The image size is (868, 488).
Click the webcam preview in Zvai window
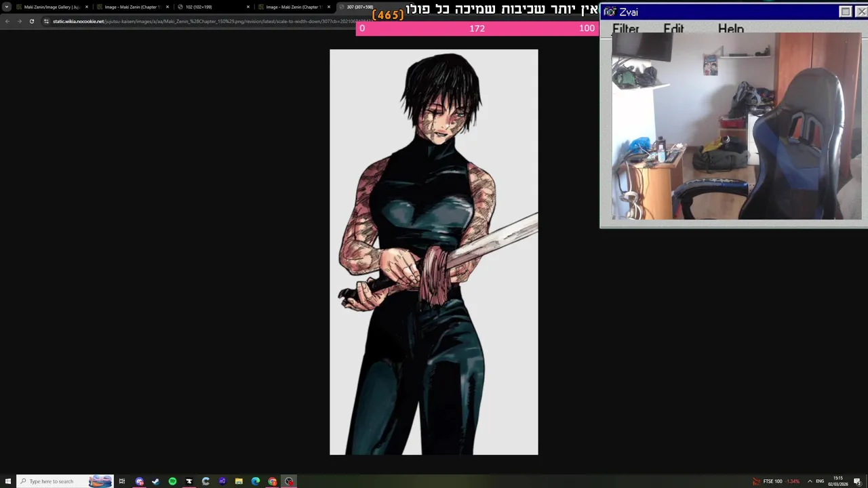point(736,126)
